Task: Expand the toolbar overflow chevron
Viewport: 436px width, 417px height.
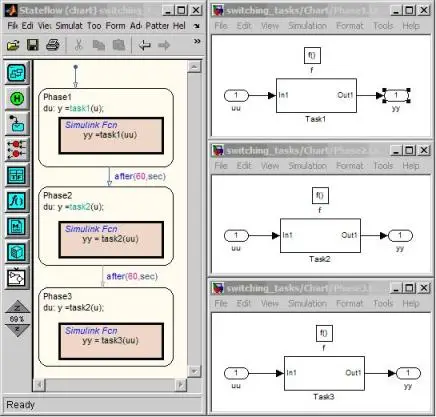Action: pos(197,41)
